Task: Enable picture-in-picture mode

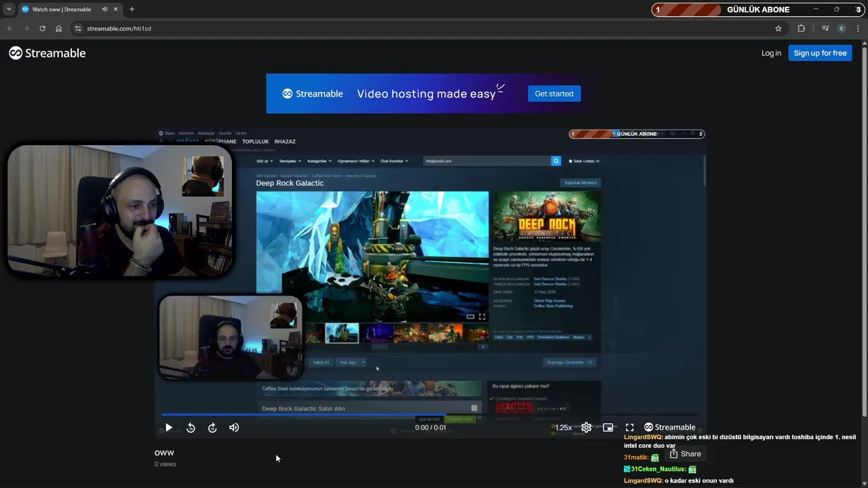Action: coord(608,428)
